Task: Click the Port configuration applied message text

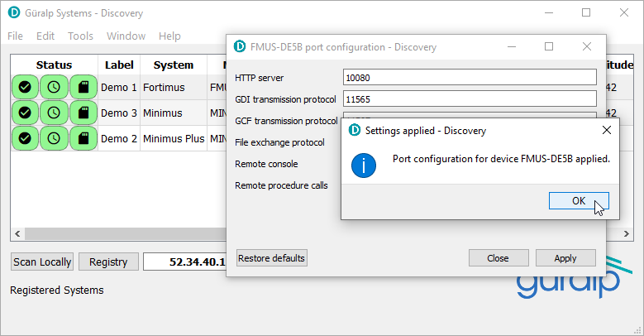Action: click(501, 159)
